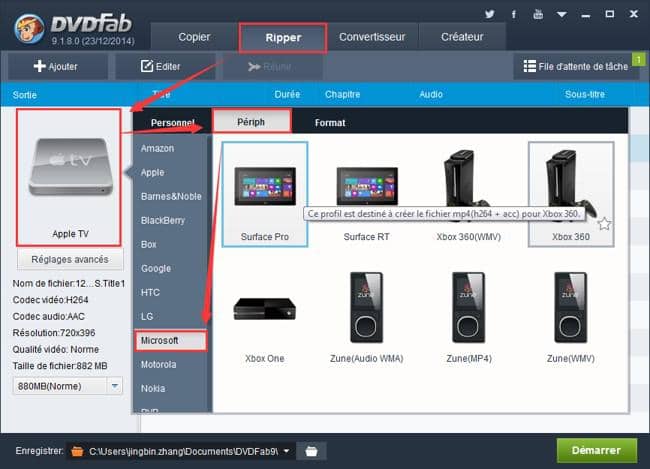Click the orange folder icon beside Enregistrer
Viewport: 650px width, 469px height.
tap(77, 451)
